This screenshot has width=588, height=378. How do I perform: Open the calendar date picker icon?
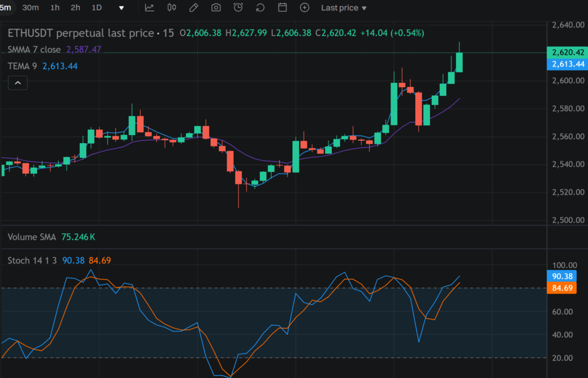pyautogui.click(x=283, y=7)
